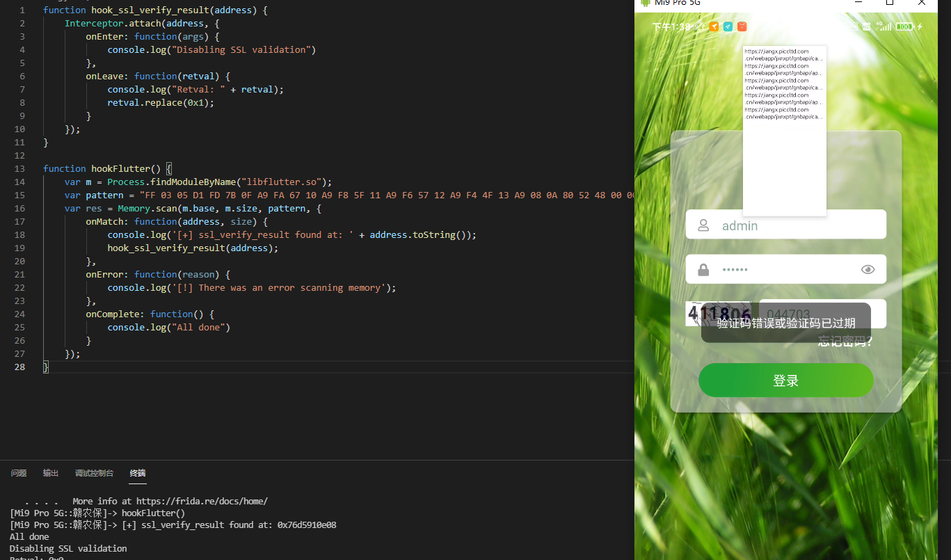951x560 pixels.
Task: Click the password field with dots
Action: 785,269
